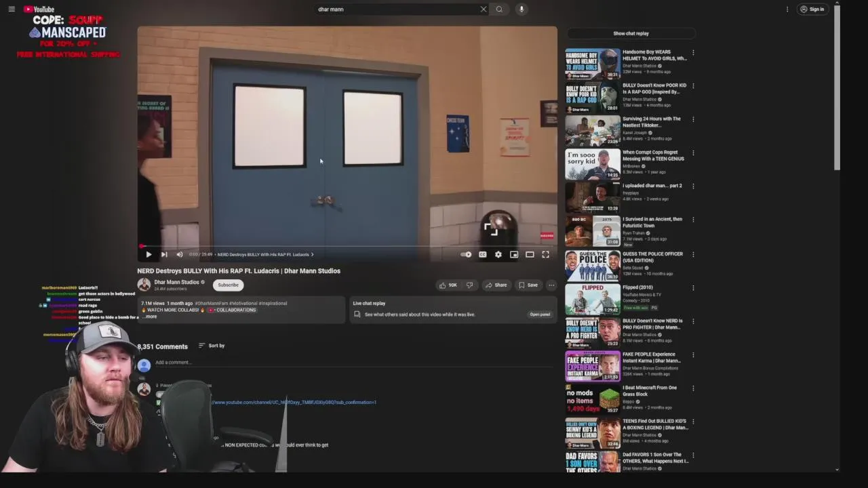Open menu for BULLY Doesn't Know NERD video
868x488 pixels.
pos(693,321)
